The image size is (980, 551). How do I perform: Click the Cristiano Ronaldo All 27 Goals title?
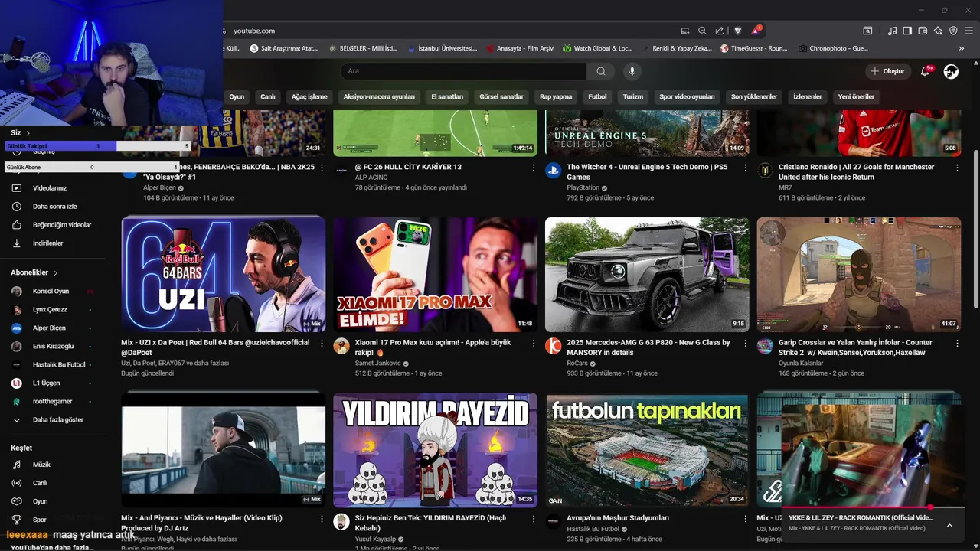(857, 172)
